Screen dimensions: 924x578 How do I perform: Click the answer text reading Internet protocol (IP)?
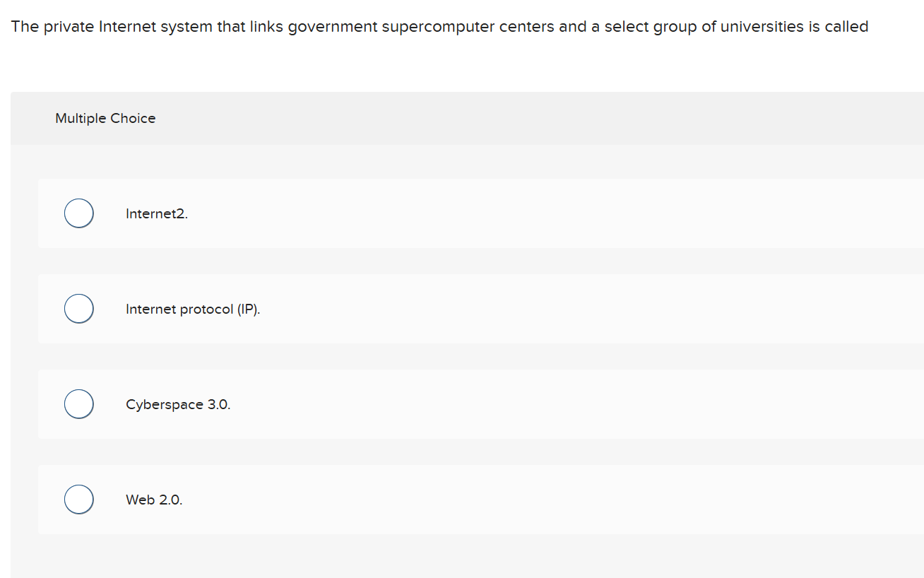click(193, 309)
